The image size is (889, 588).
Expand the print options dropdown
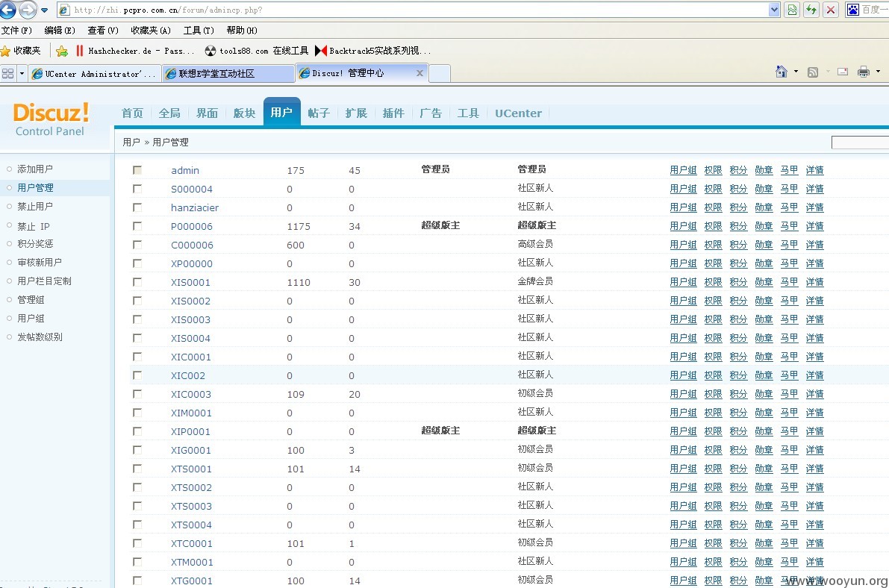[x=879, y=72]
